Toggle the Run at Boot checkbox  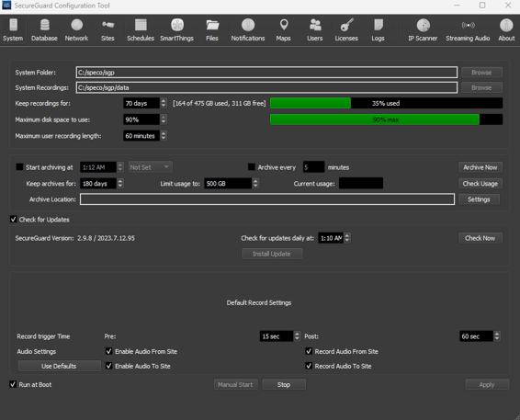13,384
